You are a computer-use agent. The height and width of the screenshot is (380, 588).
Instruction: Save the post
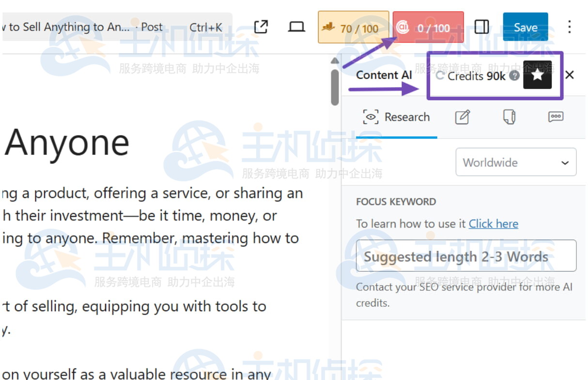[526, 27]
